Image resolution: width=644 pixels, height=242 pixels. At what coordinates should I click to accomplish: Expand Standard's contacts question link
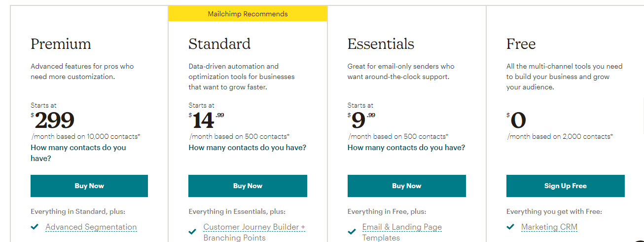[247, 147]
